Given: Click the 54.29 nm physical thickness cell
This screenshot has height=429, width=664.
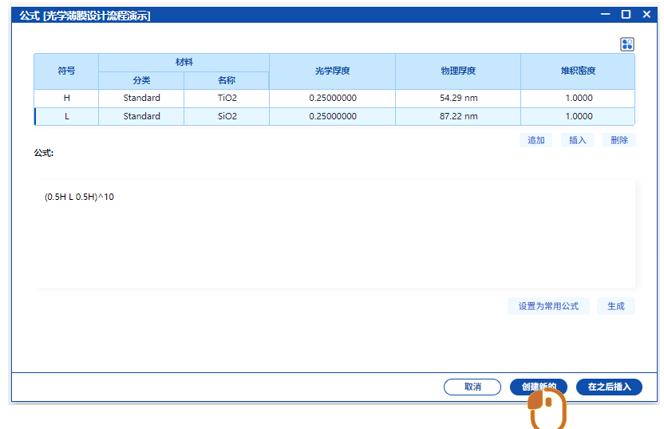Looking at the screenshot, I should 458,98.
